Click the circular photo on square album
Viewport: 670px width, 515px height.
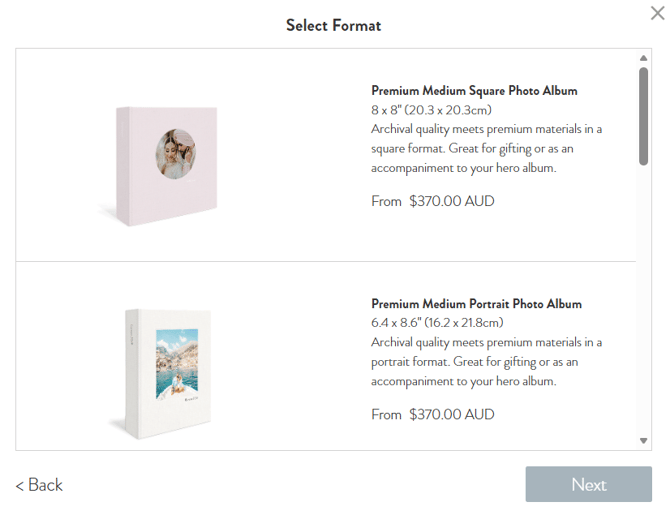pyautogui.click(x=180, y=155)
